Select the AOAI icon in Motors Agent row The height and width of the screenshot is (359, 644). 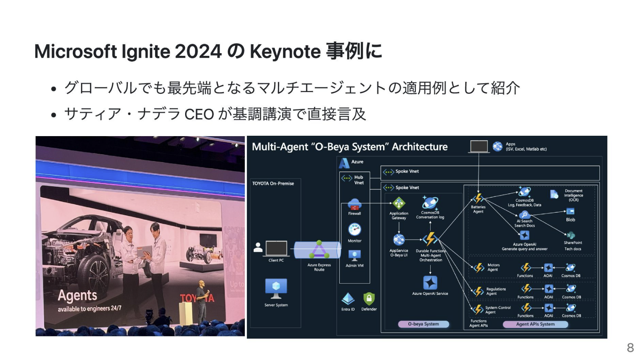548,268
